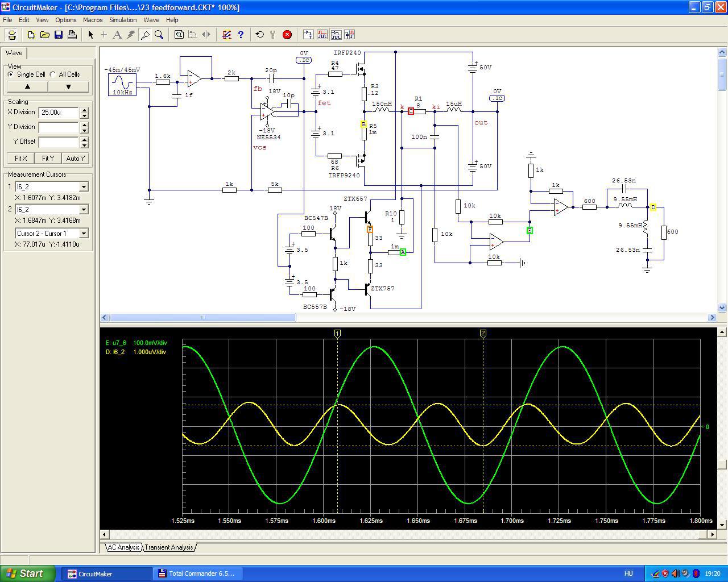Click the New file icon in toolbar
Screen dimensions: 728x582
tap(31, 35)
